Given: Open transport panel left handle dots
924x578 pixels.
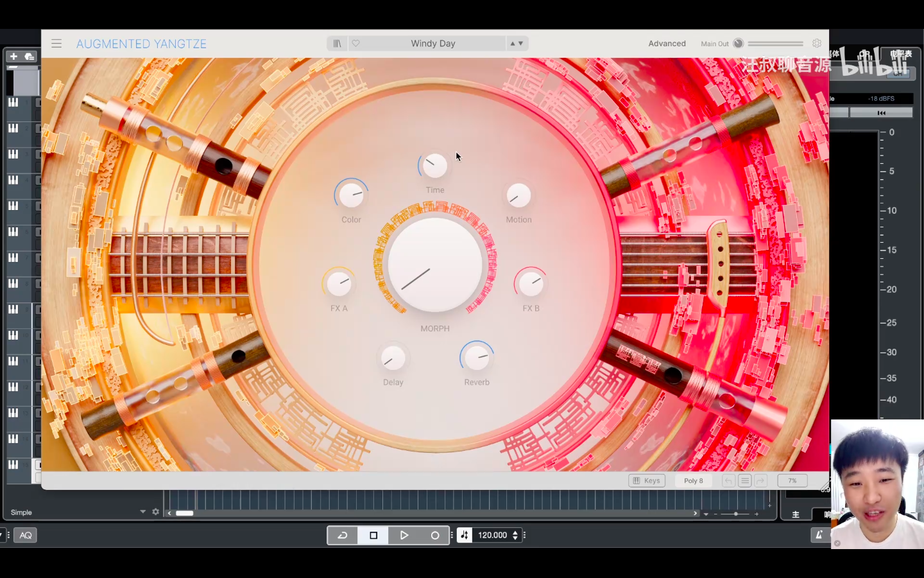Looking at the screenshot, I should click(x=452, y=535).
